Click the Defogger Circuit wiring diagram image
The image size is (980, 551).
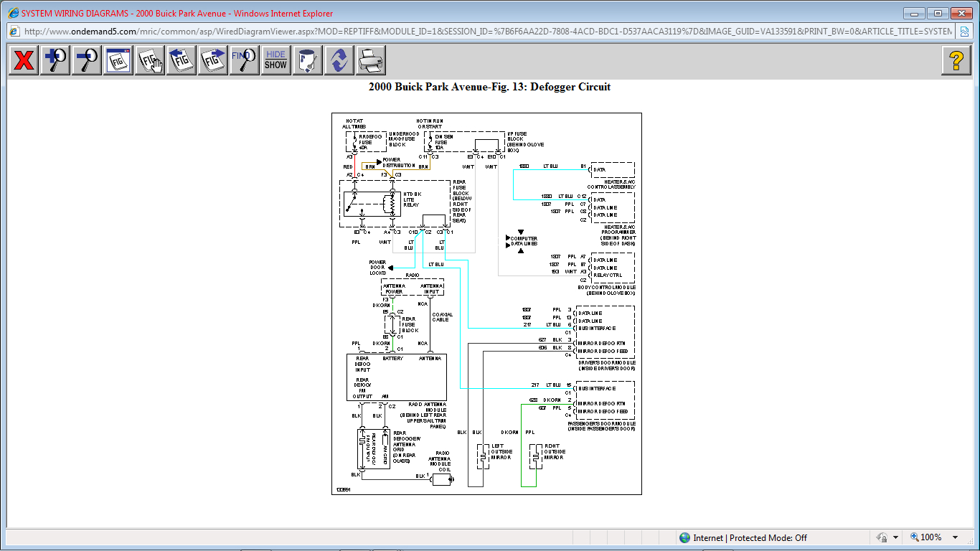pos(486,303)
